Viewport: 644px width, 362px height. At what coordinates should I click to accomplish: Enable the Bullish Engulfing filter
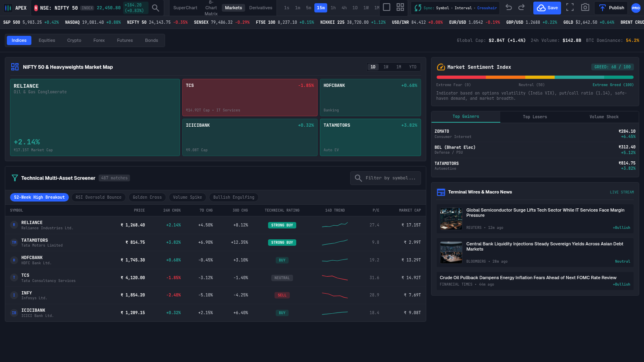[234, 197]
